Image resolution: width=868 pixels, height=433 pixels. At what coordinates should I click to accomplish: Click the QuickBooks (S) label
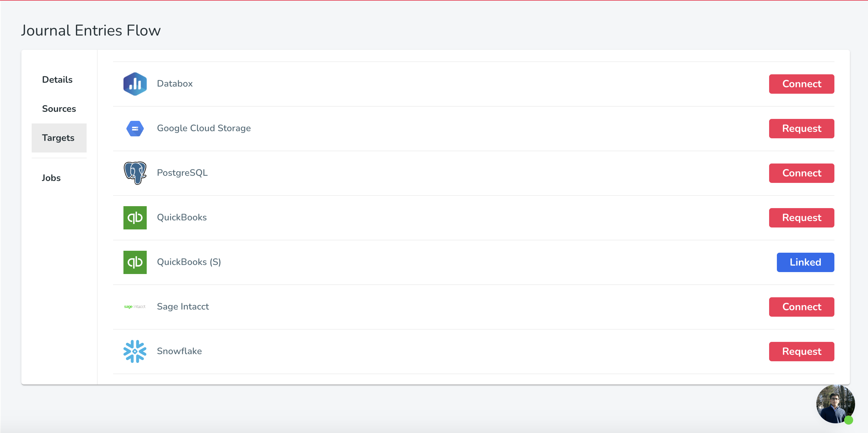(189, 262)
